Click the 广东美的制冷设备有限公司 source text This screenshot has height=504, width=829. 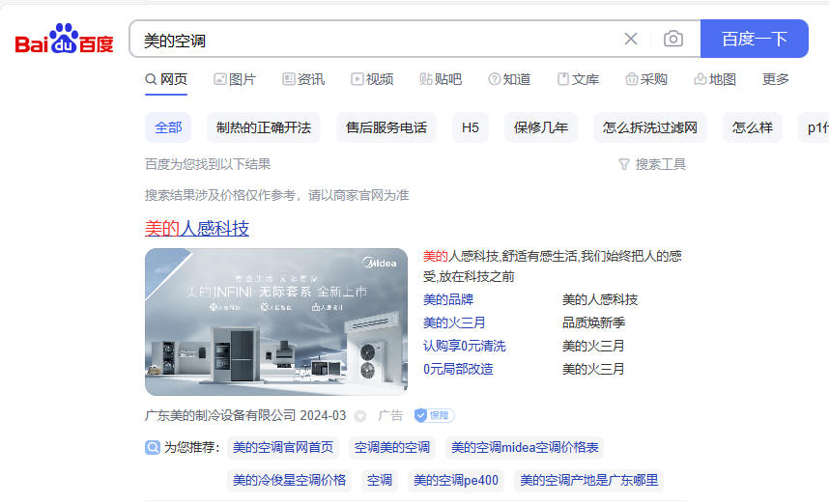point(220,416)
